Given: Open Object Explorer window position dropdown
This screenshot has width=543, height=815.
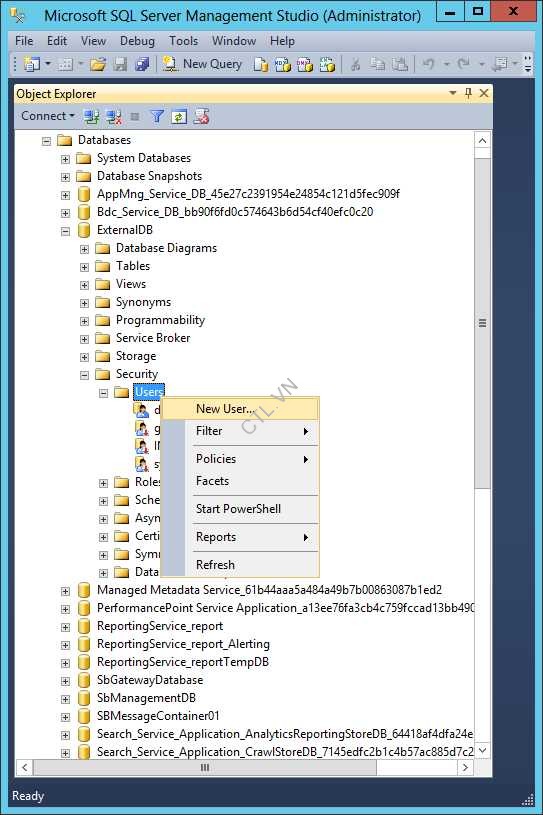Looking at the screenshot, I should [453, 93].
